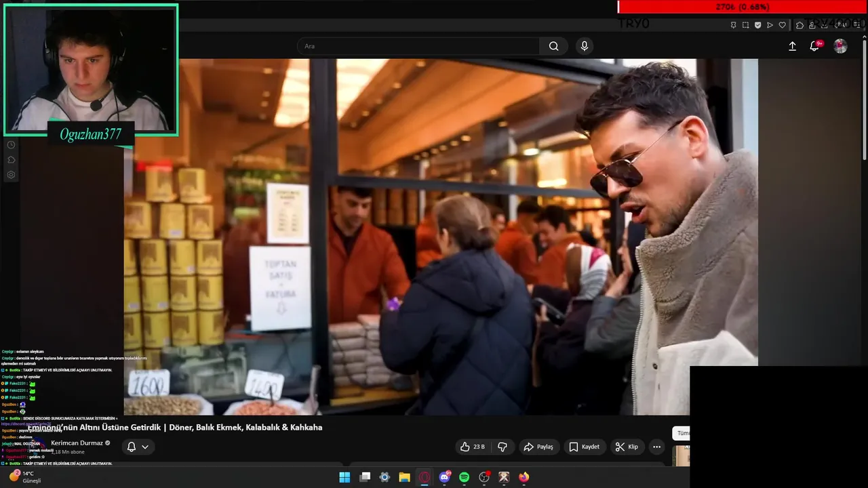The height and width of the screenshot is (488, 868).
Task: Click the Opera sidebar history clock icon
Action: click(11, 145)
